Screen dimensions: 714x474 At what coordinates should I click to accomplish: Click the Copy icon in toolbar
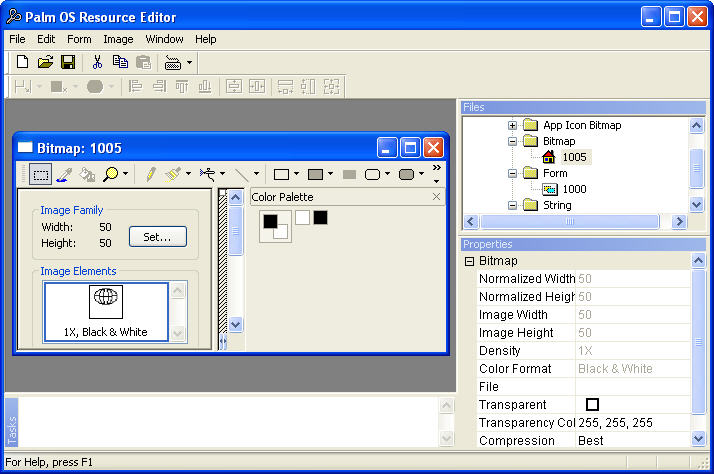tap(120, 61)
